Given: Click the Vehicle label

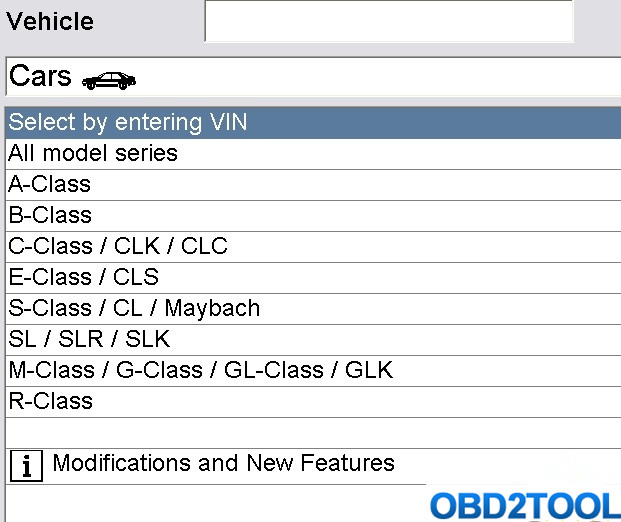Looking at the screenshot, I should coord(51,22).
